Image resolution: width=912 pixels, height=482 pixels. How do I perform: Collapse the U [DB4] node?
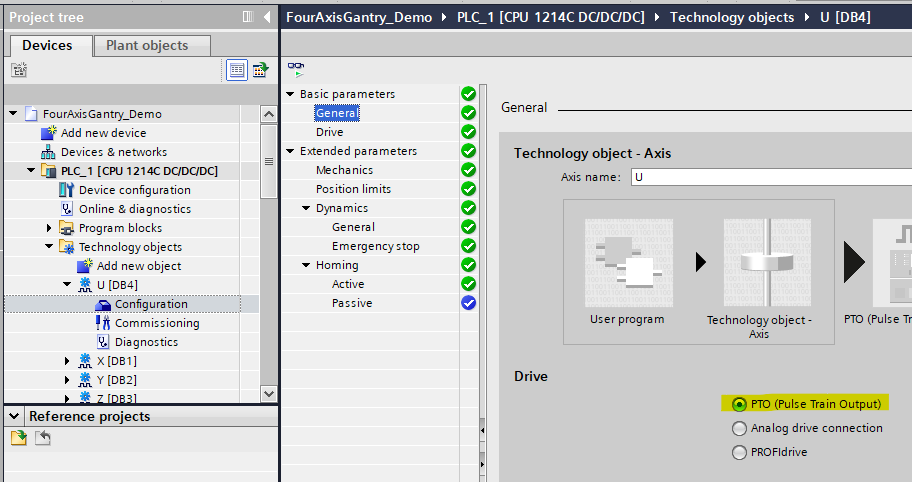click(x=67, y=284)
